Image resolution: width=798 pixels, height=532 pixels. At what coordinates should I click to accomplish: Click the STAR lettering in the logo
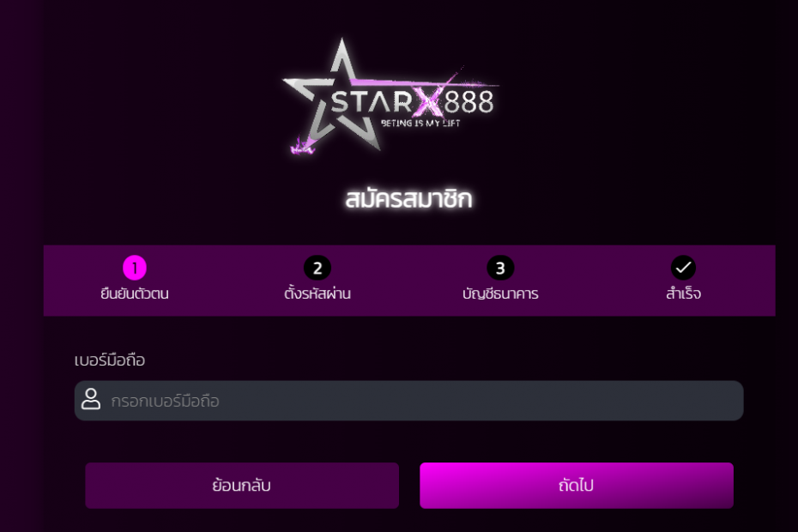coord(372,101)
